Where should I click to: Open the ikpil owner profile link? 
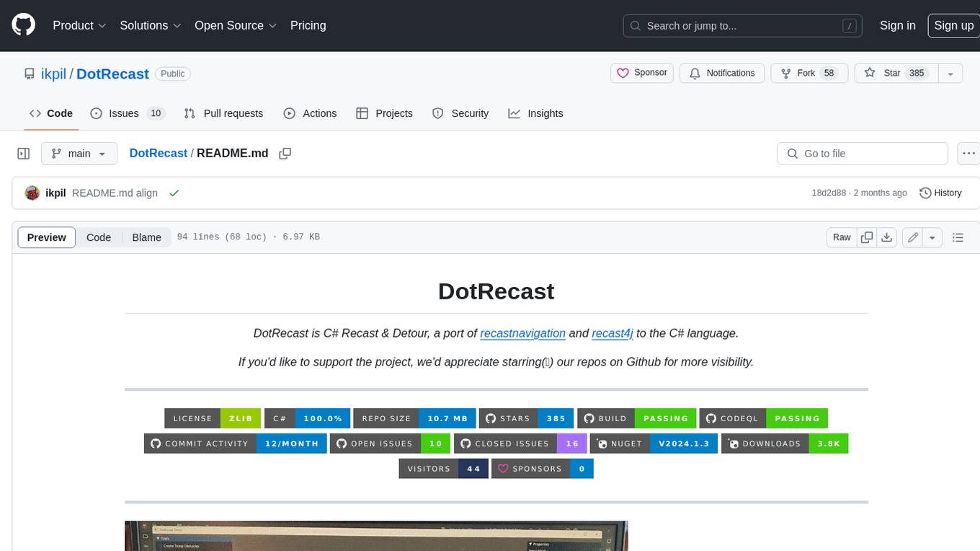click(x=52, y=74)
